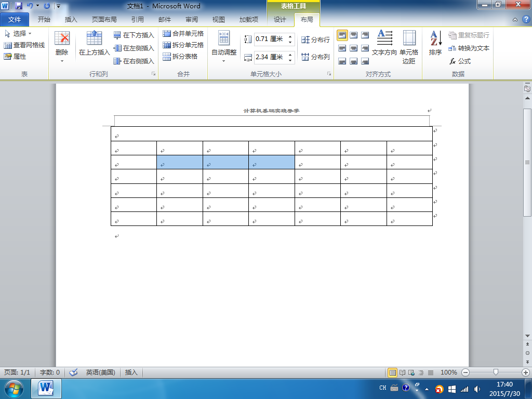Insert a formula in cell
This screenshot has height=399, width=532.
(x=460, y=61)
